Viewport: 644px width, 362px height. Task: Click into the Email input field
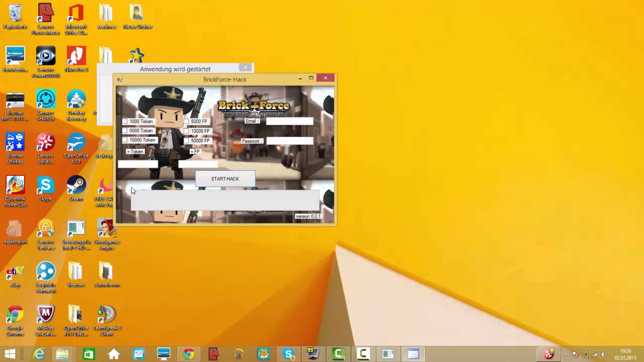[289, 121]
